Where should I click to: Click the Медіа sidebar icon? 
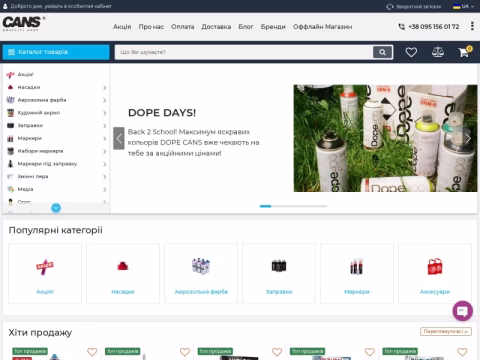pos(11,189)
